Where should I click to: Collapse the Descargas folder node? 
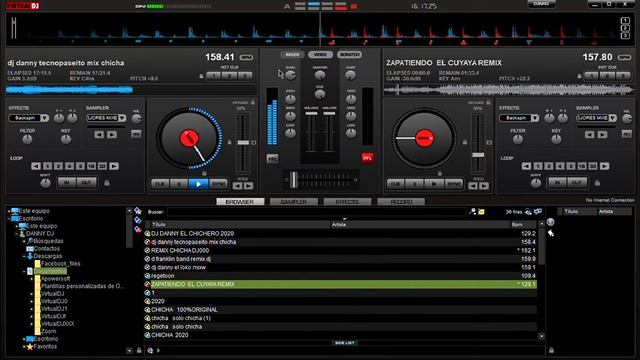click(24, 256)
